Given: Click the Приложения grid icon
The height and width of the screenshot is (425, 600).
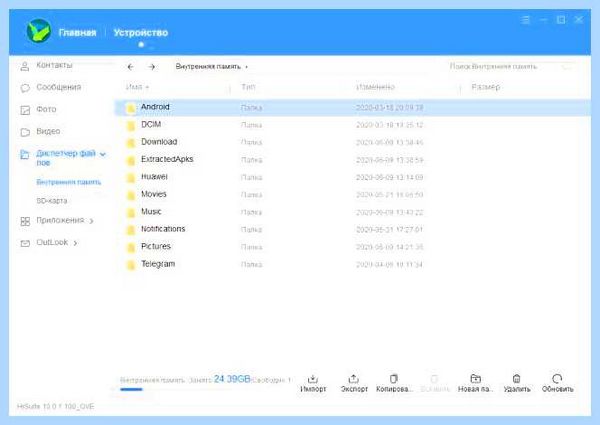Looking at the screenshot, I should tap(25, 221).
